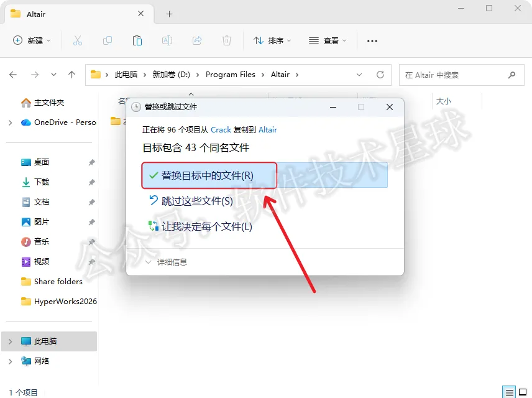The width and height of the screenshot is (532, 398).
Task: Add a new tab with plus
Action: [x=169, y=14]
